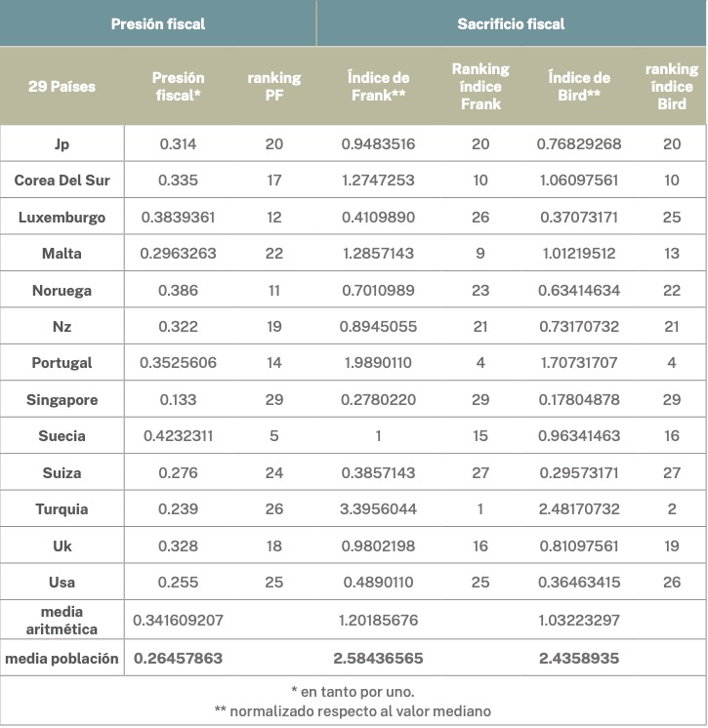Screen dimensions: 708x728
Task: Select the Turquia country cell
Action: tap(62, 509)
